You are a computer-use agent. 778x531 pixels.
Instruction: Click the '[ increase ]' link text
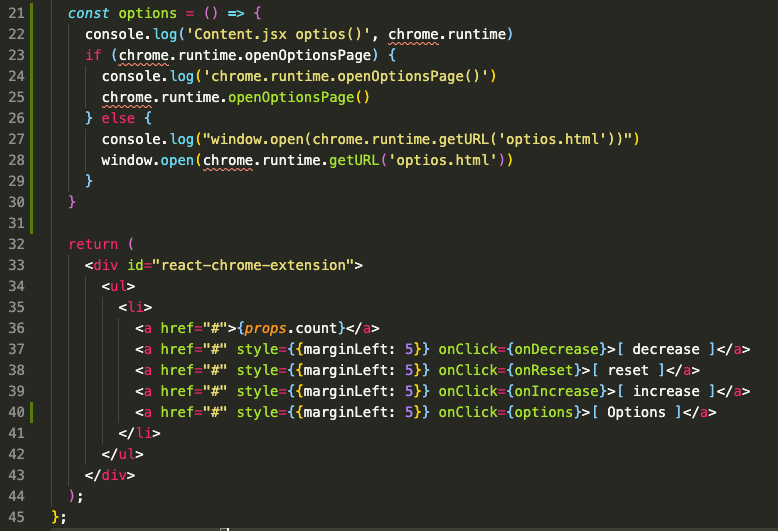click(665, 391)
